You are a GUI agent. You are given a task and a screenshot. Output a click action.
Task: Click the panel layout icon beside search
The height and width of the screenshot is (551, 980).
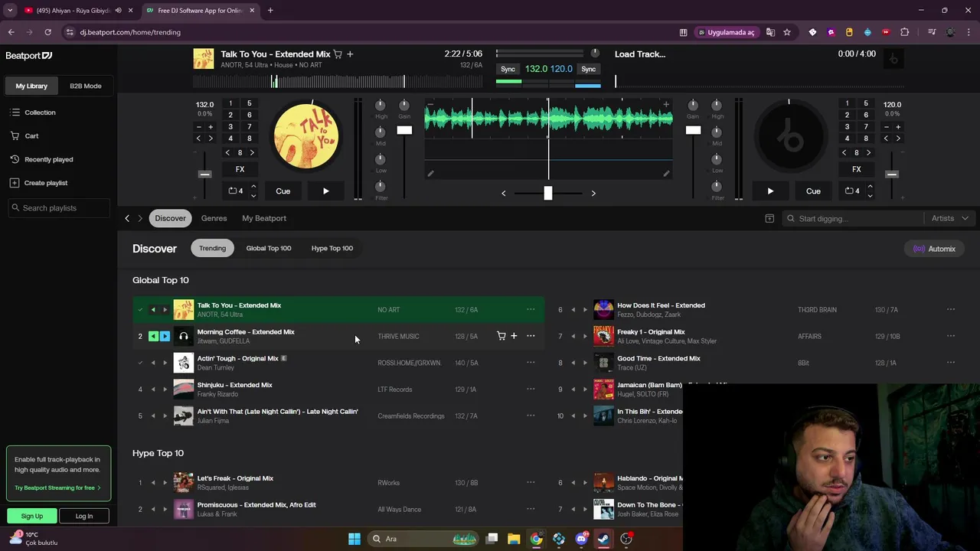pyautogui.click(x=769, y=218)
